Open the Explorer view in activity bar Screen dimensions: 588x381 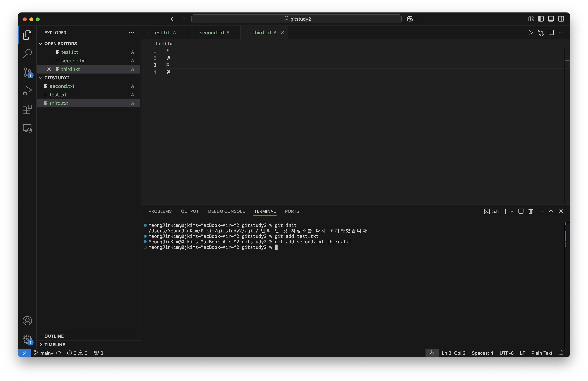click(x=27, y=35)
